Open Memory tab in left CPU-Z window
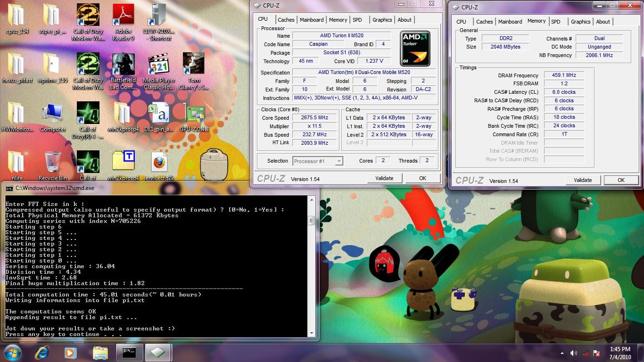 338,20
